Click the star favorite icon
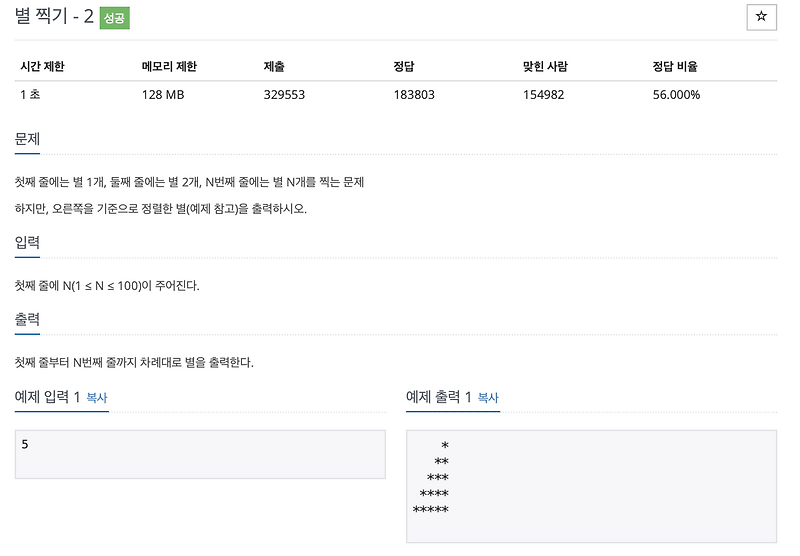The image size is (800, 556). point(761,17)
